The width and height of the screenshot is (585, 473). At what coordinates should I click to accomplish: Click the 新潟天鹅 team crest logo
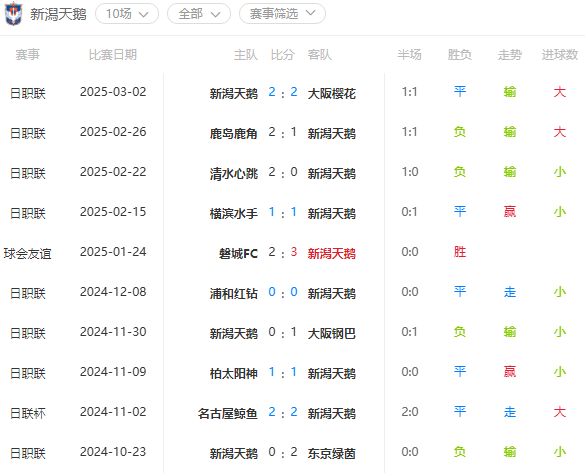click(x=13, y=13)
